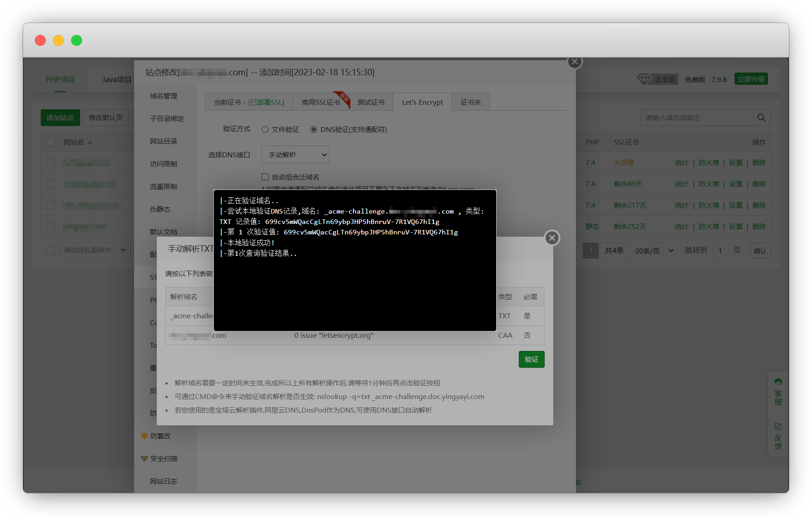Open the 20 per page dropdown

653,251
